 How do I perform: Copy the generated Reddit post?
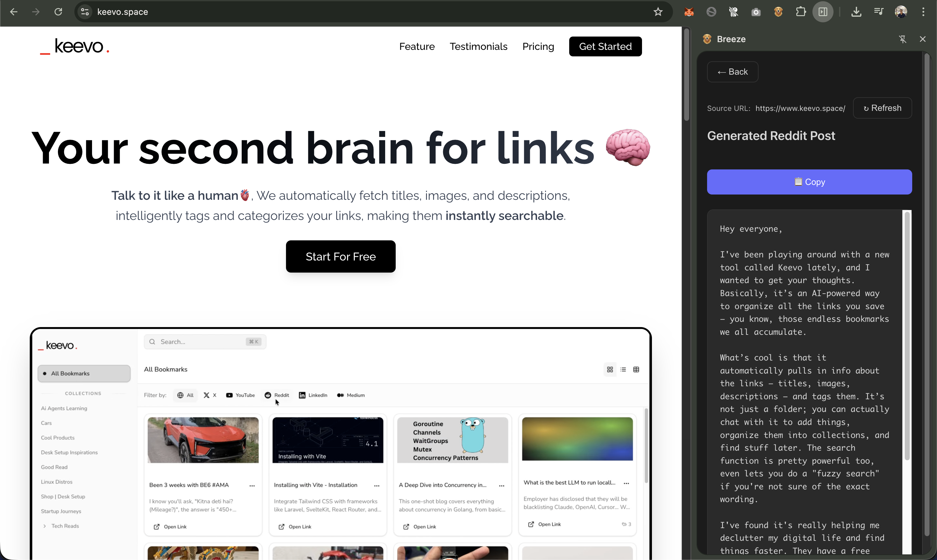(x=809, y=182)
